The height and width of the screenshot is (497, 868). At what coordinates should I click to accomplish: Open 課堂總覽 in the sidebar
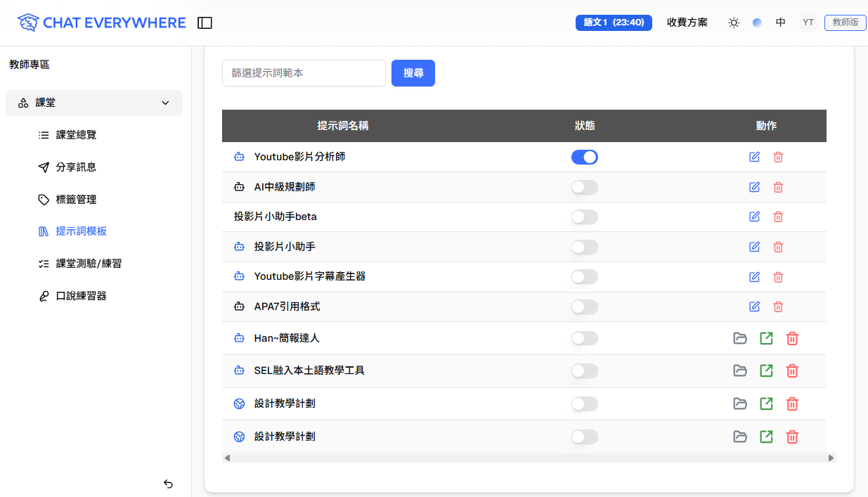click(76, 135)
